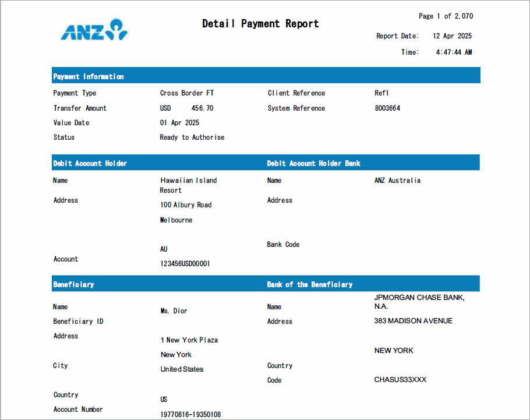Click the page indicator Page 1 of 2,070

pos(446,16)
